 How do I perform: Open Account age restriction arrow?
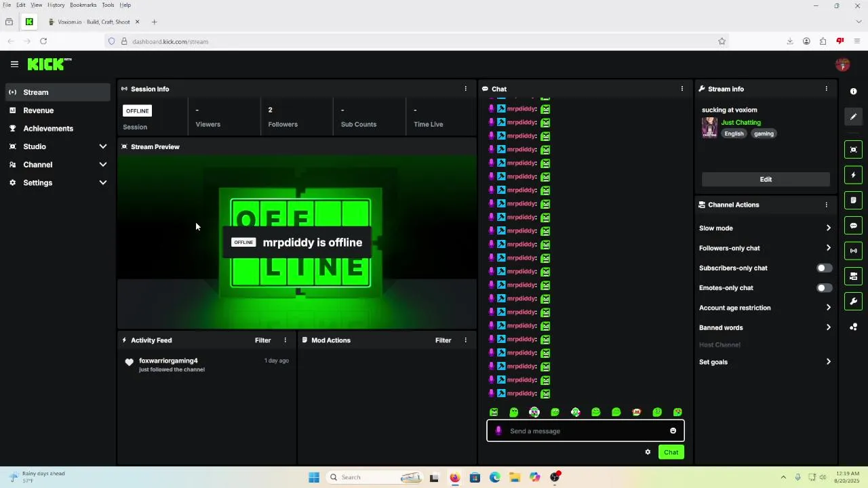[828, 308]
